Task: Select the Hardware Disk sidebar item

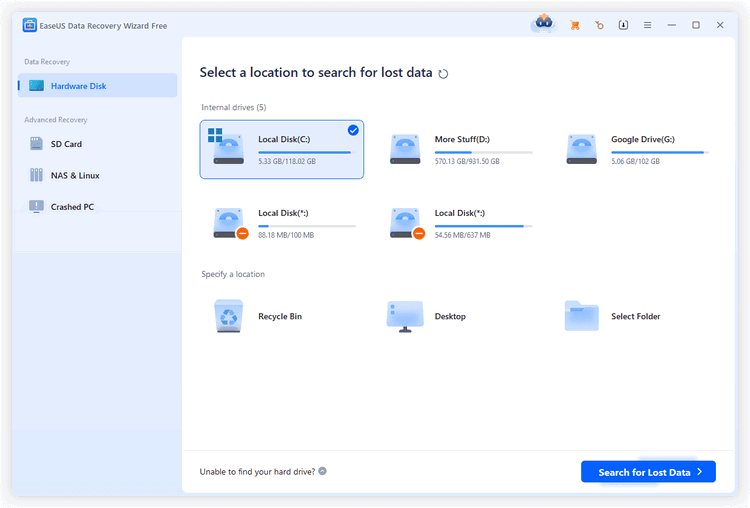Action: (98, 86)
